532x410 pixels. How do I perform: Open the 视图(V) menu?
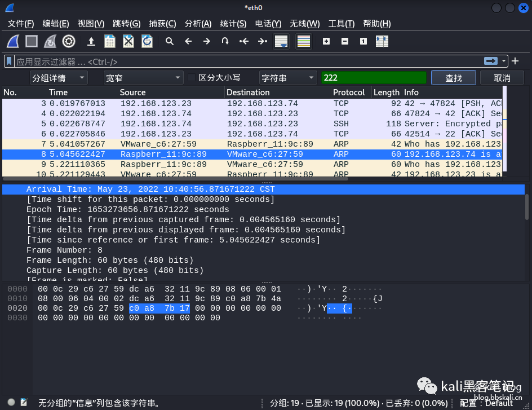(91, 24)
